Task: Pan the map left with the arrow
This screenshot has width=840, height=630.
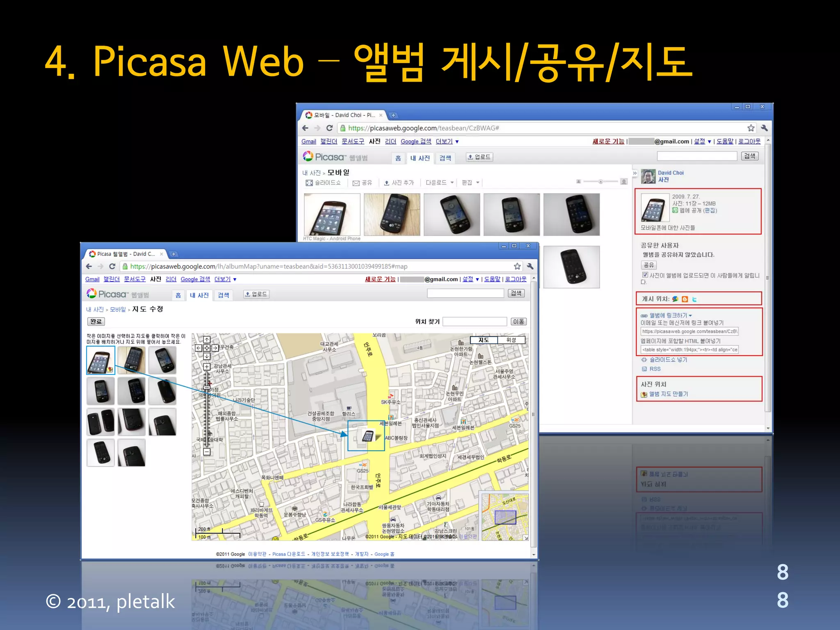Action: coord(199,348)
